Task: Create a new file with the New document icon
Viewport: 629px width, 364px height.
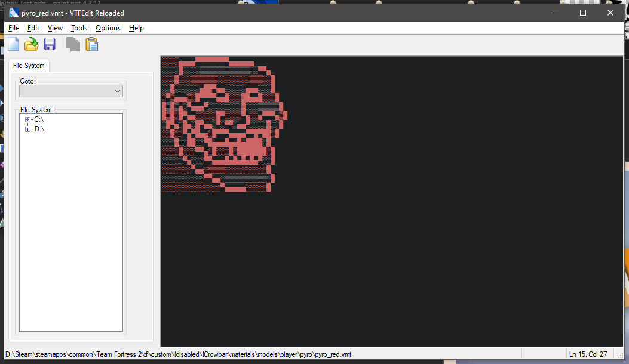Action: click(x=13, y=44)
